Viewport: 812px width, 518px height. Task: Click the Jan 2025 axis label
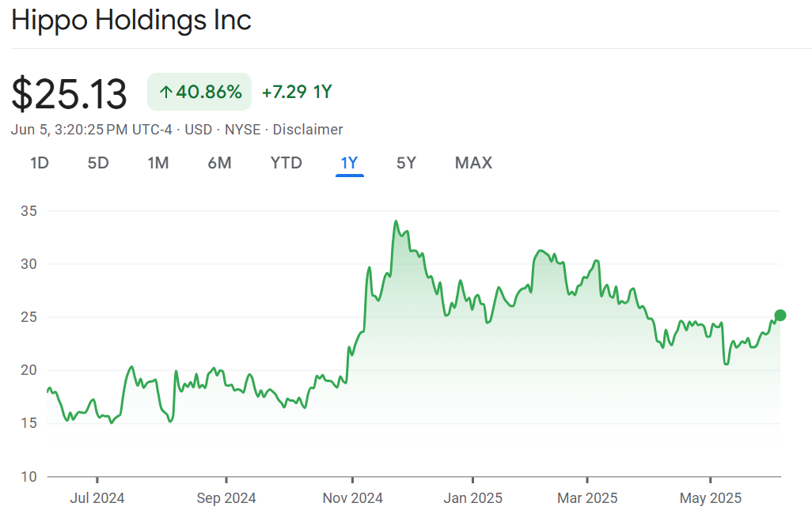click(472, 498)
